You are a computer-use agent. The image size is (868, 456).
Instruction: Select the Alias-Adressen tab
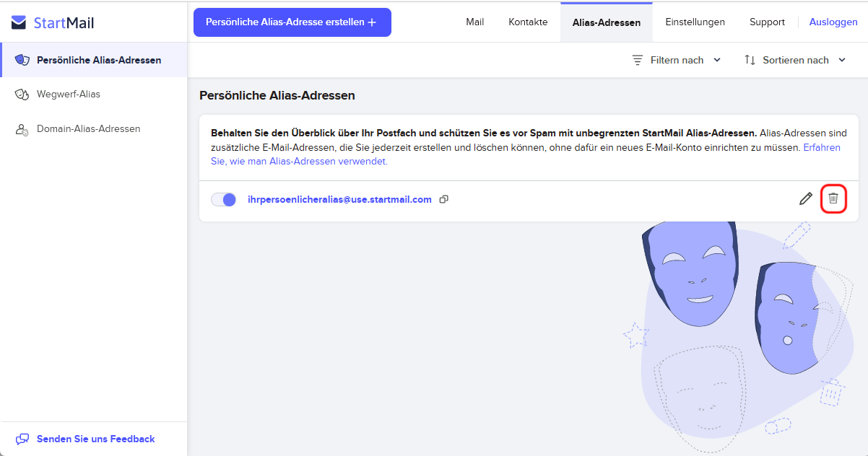[607, 22]
